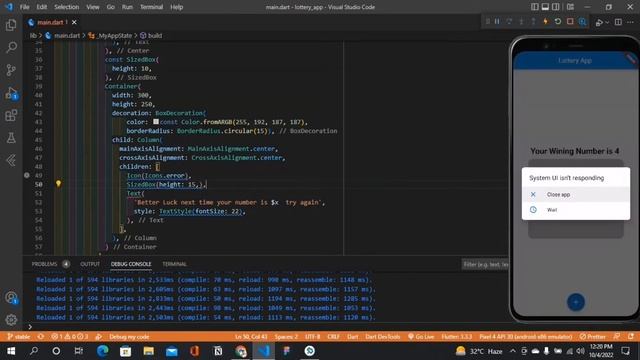Click the Run or Debug play icon
This screenshot has width=640, height=360.
coord(599,22)
